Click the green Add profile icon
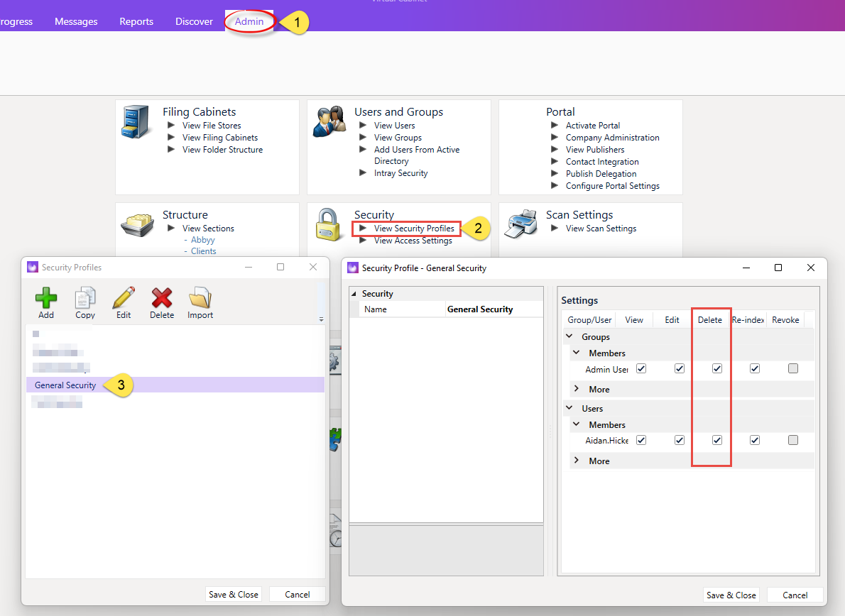The height and width of the screenshot is (616, 845). point(46,298)
